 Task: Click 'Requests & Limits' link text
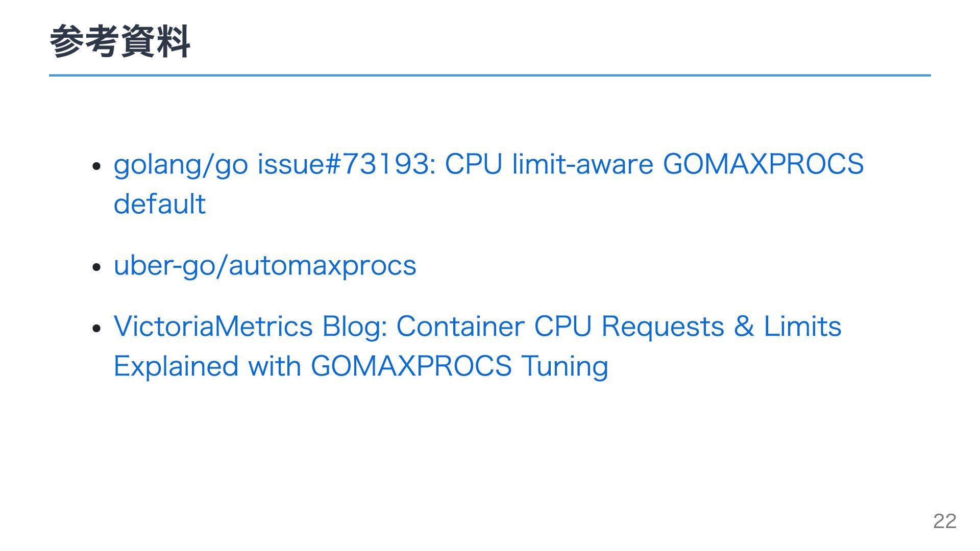(721, 327)
